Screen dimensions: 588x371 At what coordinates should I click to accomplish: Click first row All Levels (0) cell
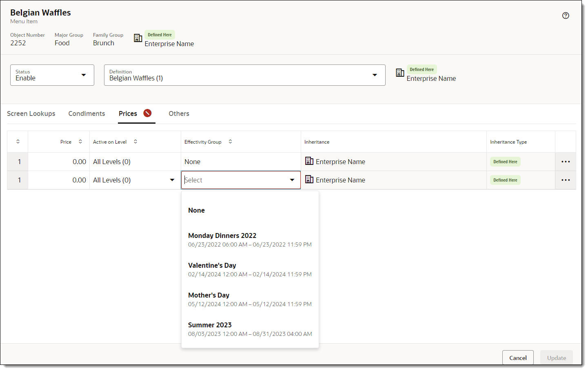(x=135, y=162)
